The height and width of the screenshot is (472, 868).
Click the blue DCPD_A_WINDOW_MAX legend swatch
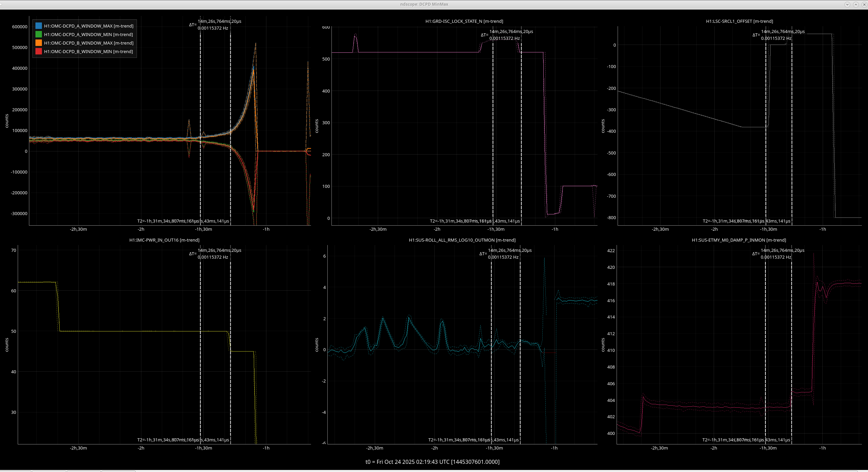coord(38,26)
